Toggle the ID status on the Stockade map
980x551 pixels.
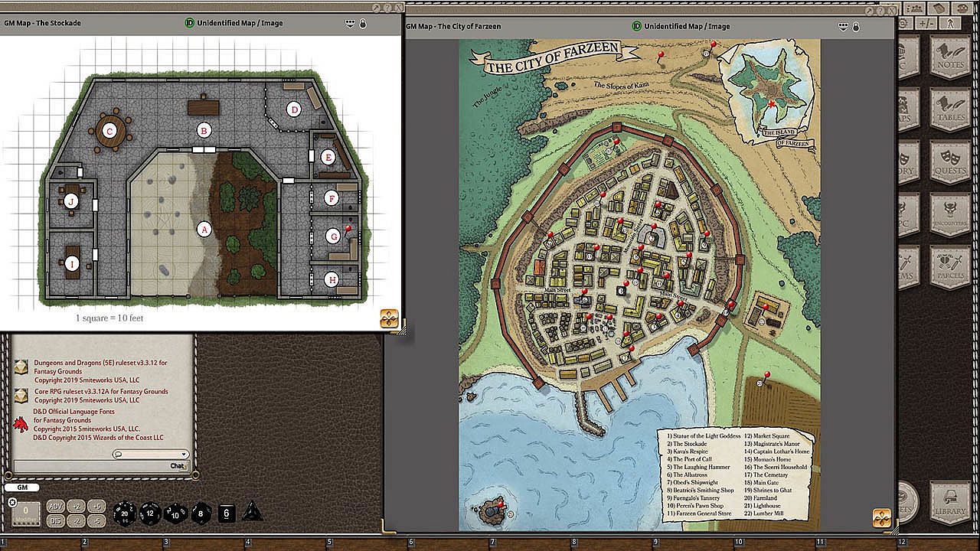pyautogui.click(x=189, y=23)
